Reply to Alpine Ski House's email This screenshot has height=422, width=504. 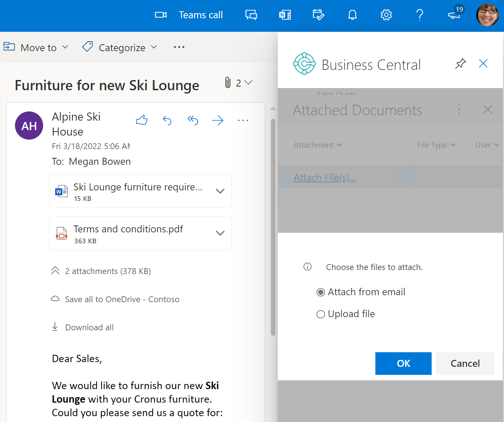[x=167, y=120]
